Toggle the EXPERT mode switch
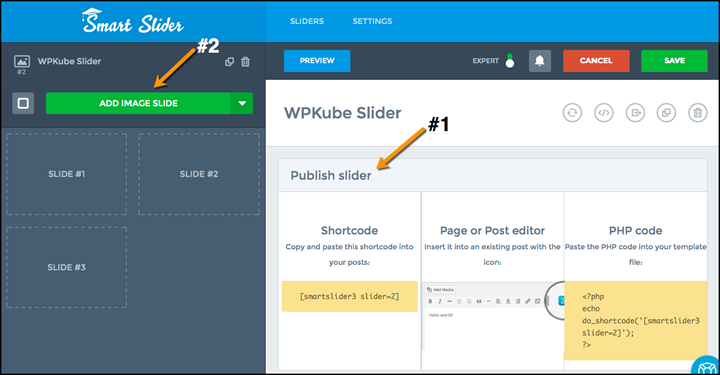The image size is (720, 375). tap(510, 61)
